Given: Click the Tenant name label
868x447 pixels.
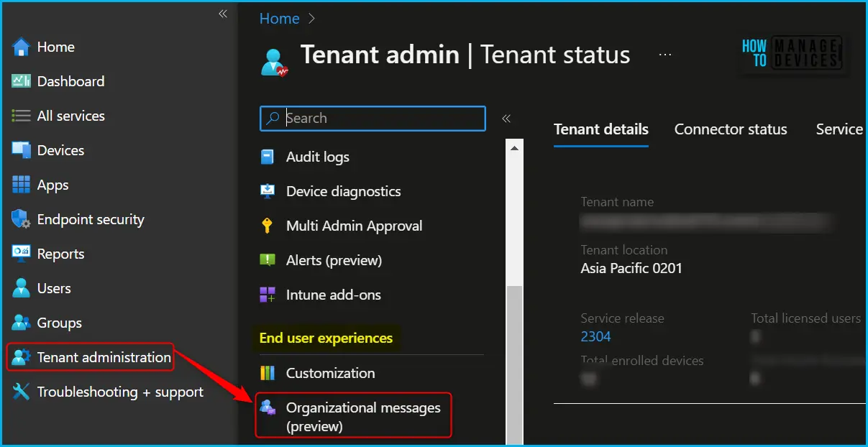Looking at the screenshot, I should [x=617, y=203].
